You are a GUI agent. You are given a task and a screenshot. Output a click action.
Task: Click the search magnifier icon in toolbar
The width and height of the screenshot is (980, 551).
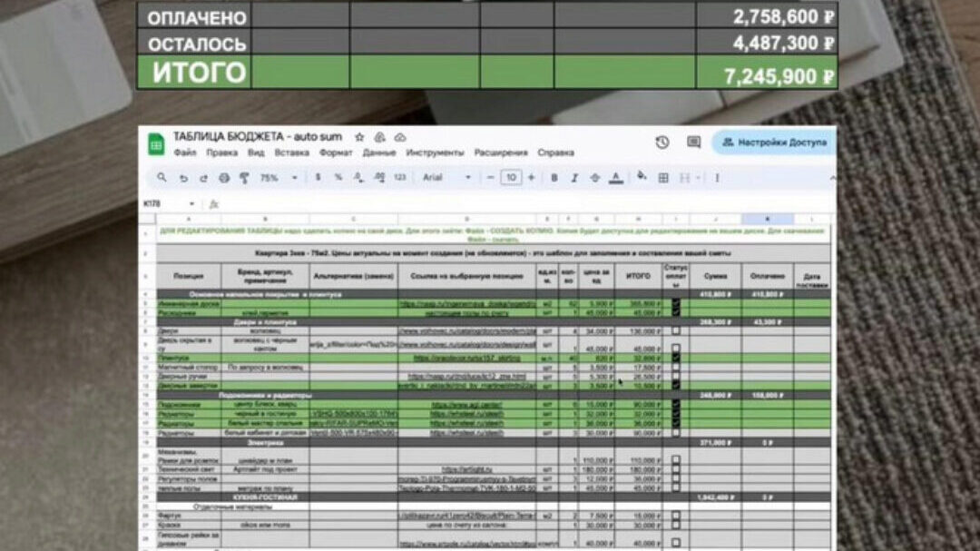[x=162, y=178]
